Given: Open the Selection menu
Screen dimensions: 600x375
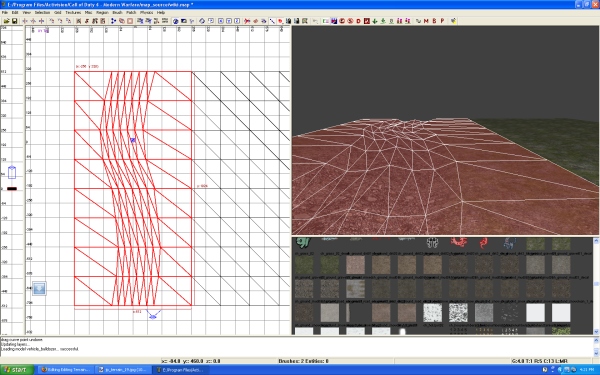Looking at the screenshot, I should 42,13.
